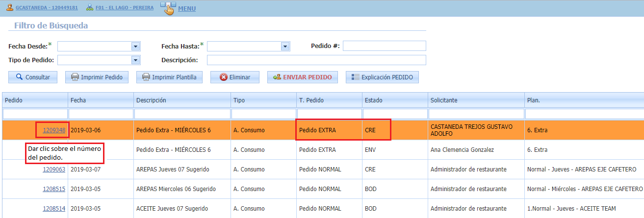This screenshot has width=644, height=218.
Task: Open order number 1209348
Action: (54, 130)
